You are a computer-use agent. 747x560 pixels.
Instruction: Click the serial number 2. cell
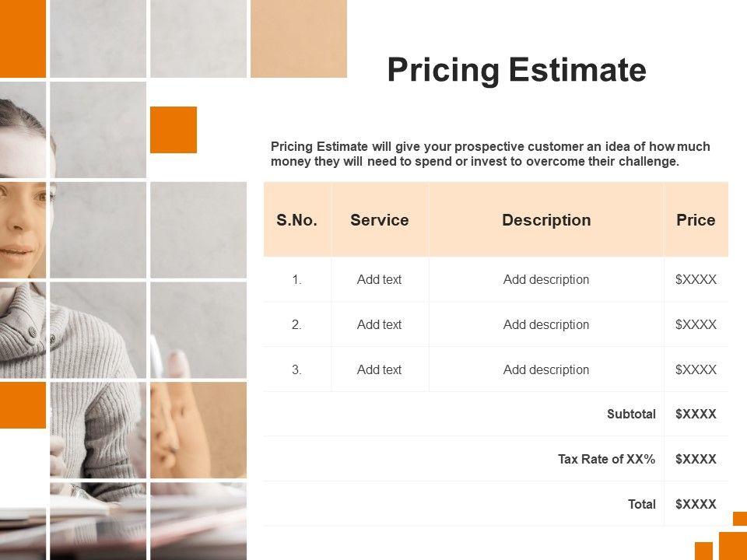[x=296, y=324]
